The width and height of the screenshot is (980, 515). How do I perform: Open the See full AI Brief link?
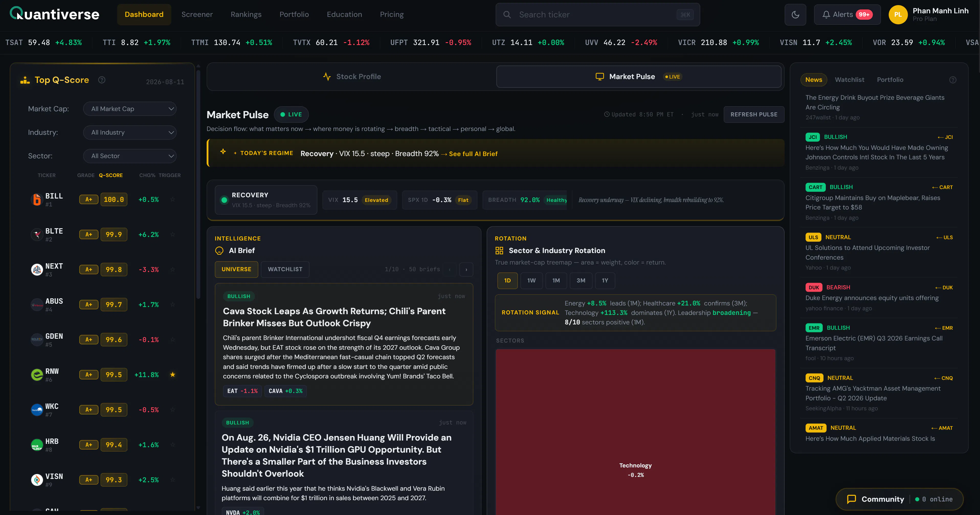coord(473,154)
